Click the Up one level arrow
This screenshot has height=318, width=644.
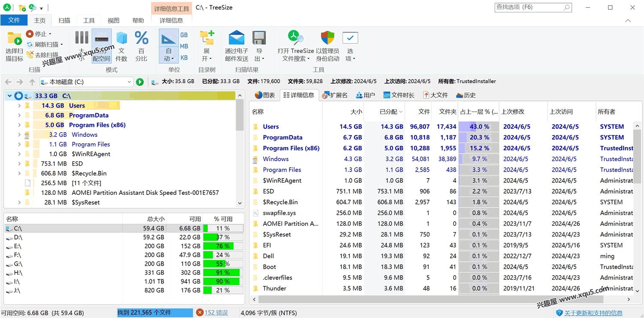coord(32,82)
